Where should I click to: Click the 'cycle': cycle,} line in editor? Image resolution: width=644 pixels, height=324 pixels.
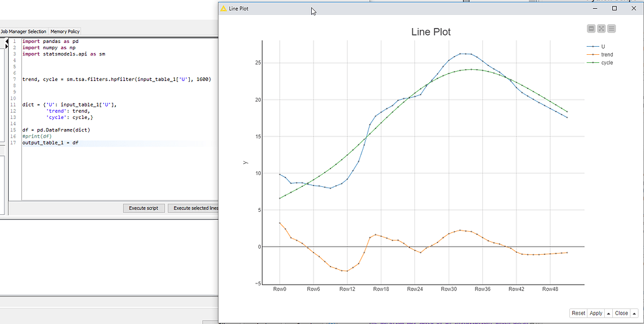[x=70, y=117]
